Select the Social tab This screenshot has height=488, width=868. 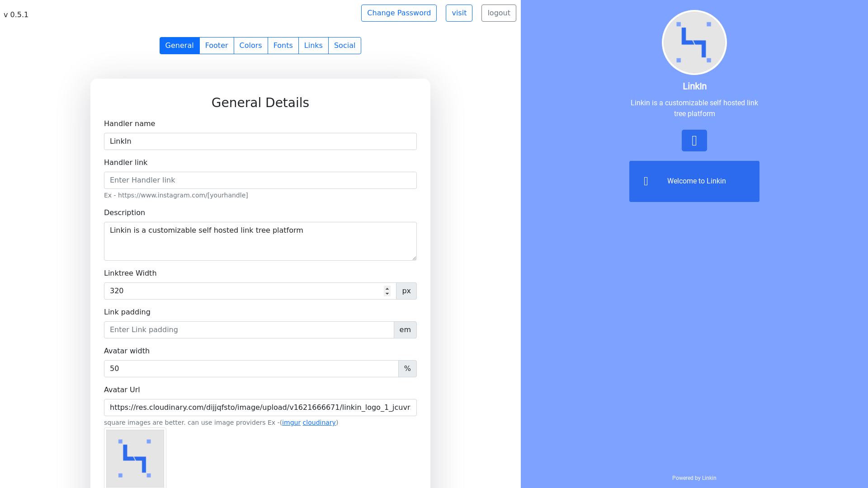click(344, 45)
